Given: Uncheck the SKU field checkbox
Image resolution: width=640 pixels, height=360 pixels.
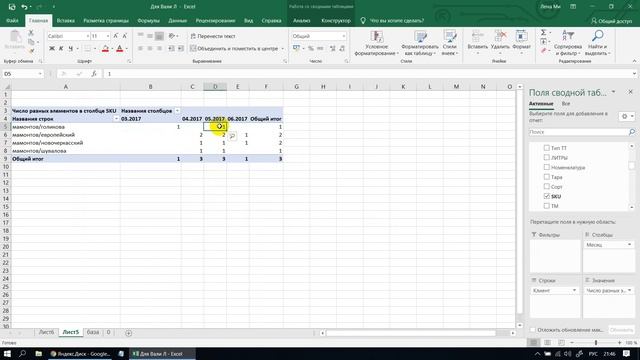Looking at the screenshot, I should coord(547,196).
